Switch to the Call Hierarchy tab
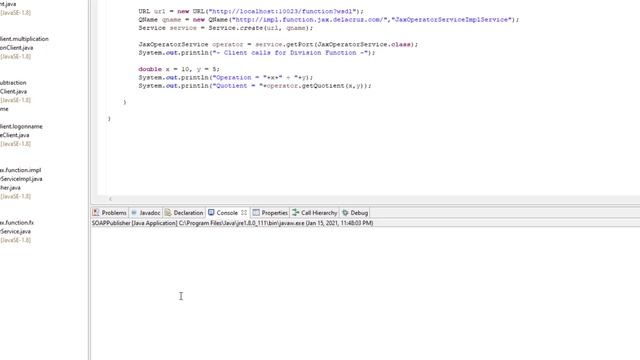 point(319,213)
